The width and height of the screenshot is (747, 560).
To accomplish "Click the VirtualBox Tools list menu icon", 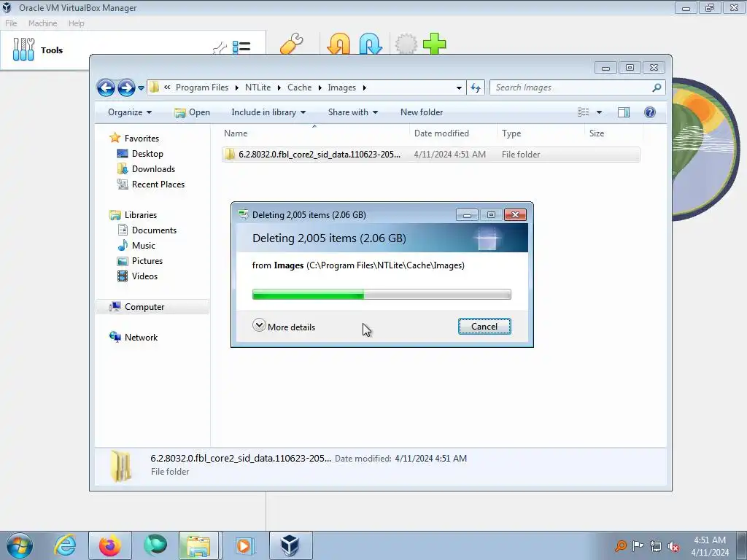I will pos(241,47).
